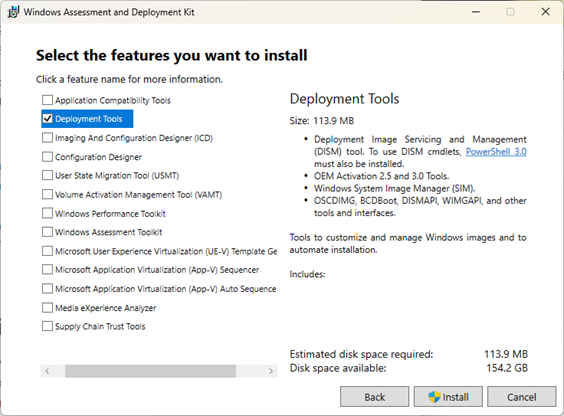Close the Windows ADK window
Screen dimensions: 564x416
(545, 12)
